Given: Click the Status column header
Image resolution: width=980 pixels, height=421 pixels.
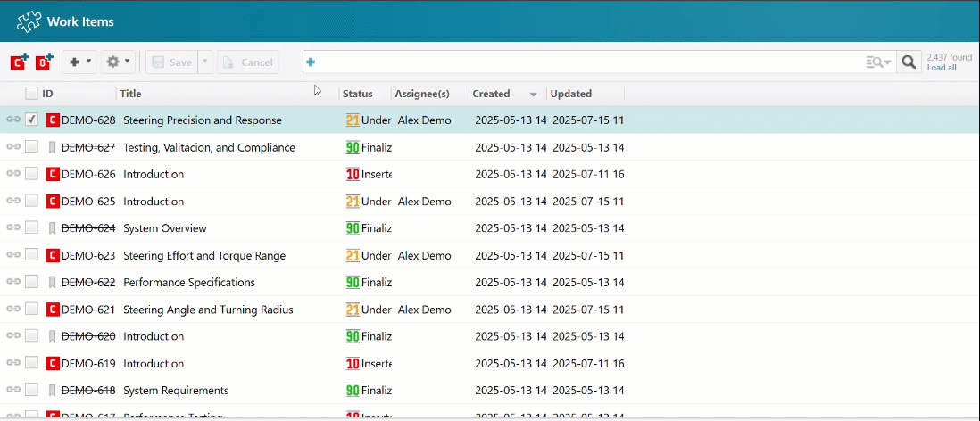Looking at the screenshot, I should [357, 94].
